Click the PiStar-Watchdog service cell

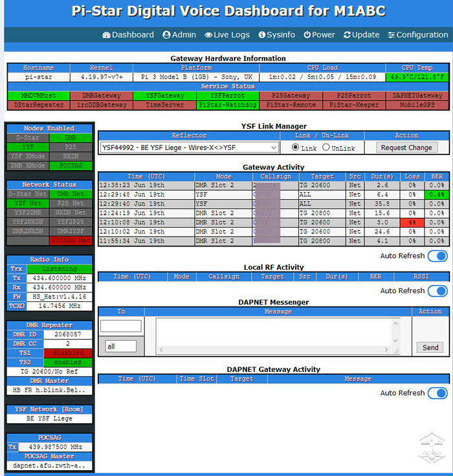(228, 105)
